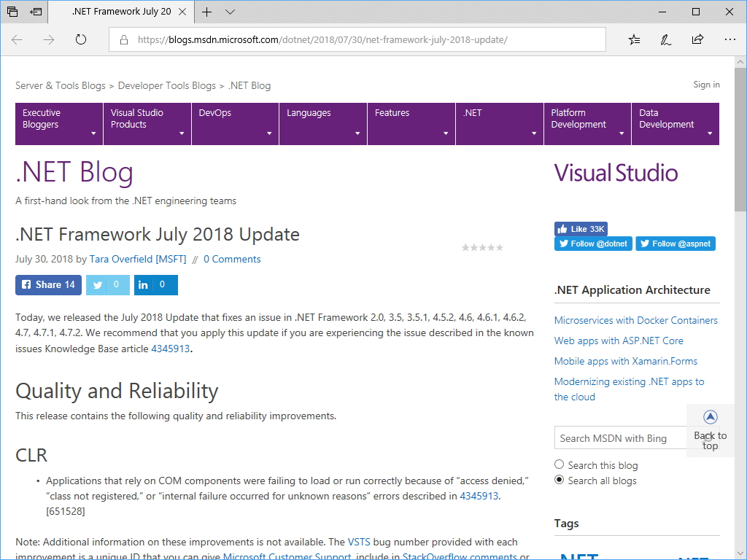This screenshot has width=747, height=560.
Task: Open Developer Tools Blogs breadcrumb
Action: [x=167, y=86]
